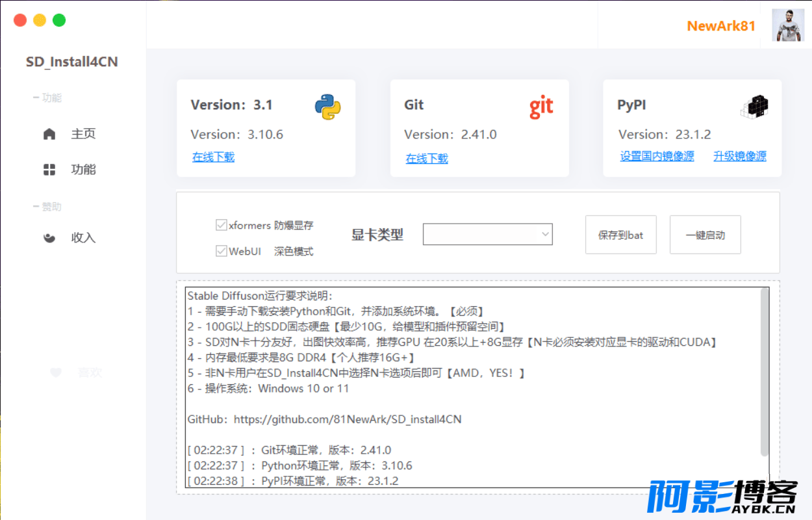
Task: Click the '非N卡用户' requirement line
Action: tap(356, 373)
